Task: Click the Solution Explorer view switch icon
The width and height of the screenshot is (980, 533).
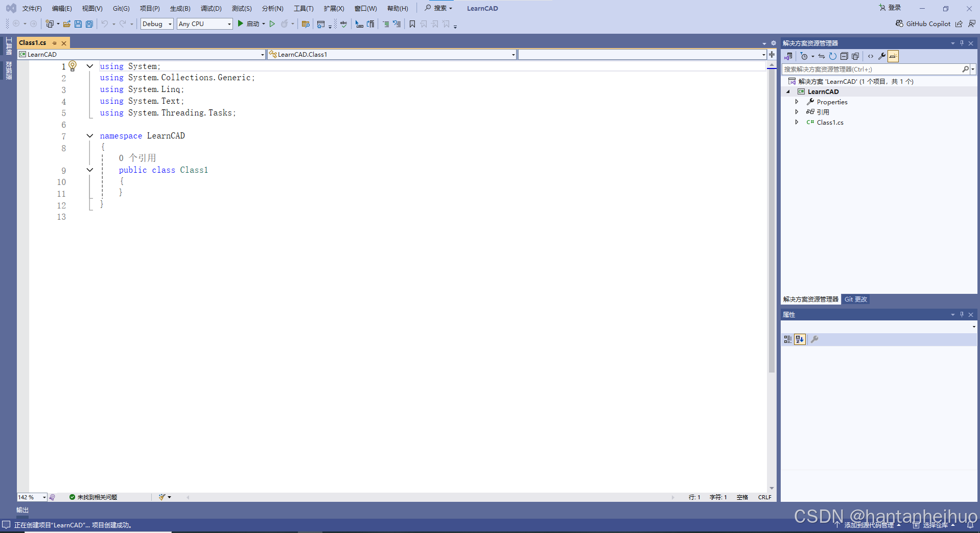Action: click(x=788, y=56)
